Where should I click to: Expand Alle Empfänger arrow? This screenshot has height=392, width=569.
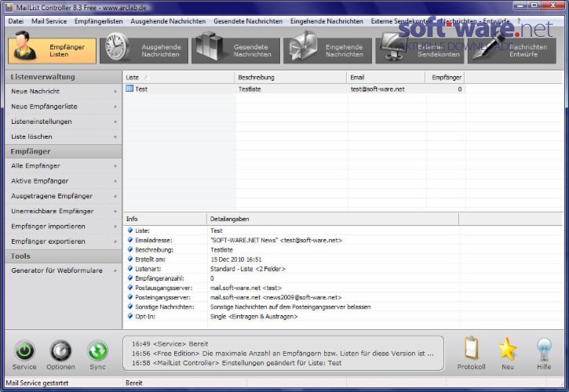click(115, 165)
